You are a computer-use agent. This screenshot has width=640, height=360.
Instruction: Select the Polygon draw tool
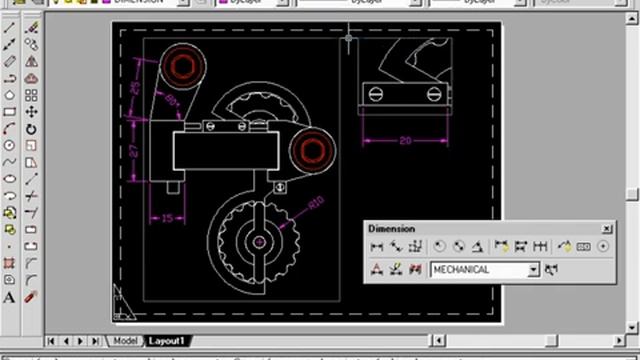9,95
